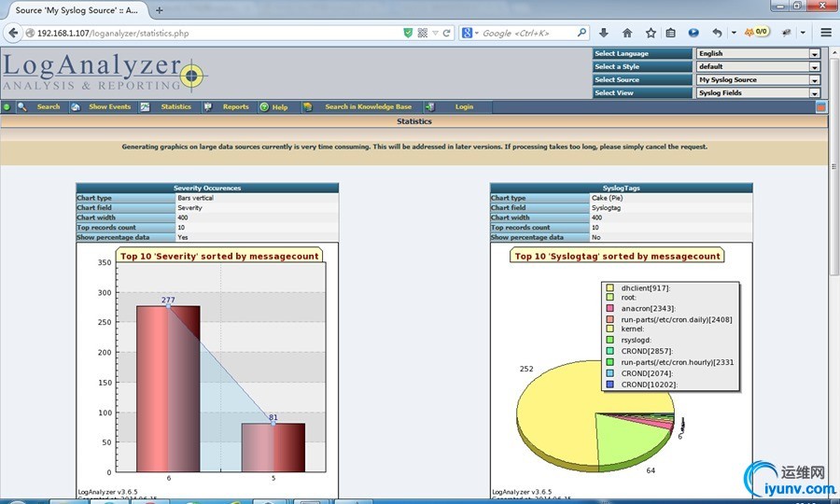
Task: Click 'Top 10 Severity' chart title
Action: point(219,256)
